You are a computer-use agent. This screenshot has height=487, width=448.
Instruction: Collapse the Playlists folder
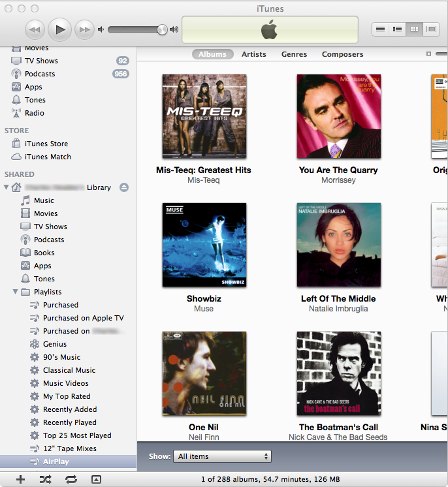(x=16, y=292)
